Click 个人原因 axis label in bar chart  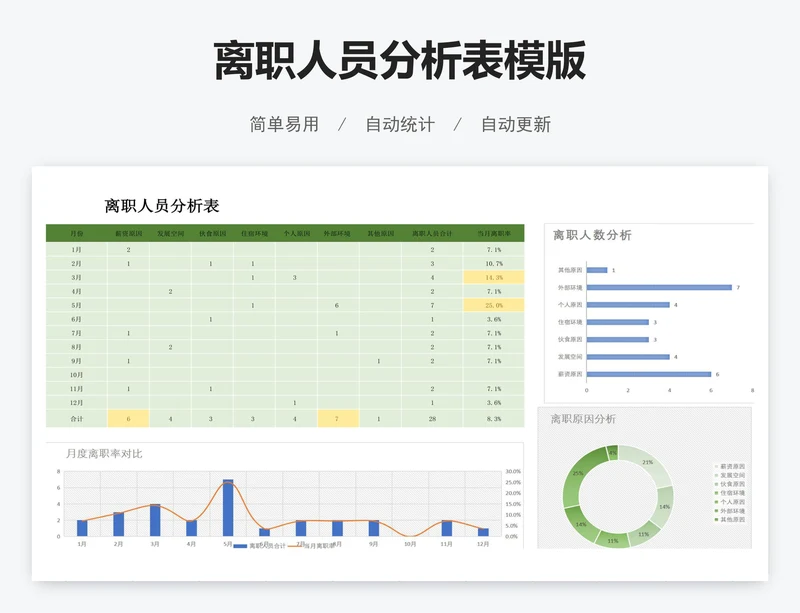[570, 305]
